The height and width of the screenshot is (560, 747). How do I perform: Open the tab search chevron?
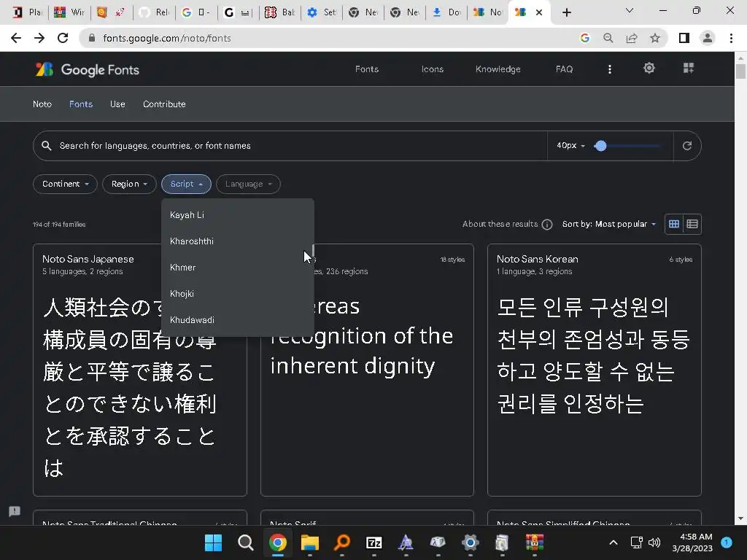pos(630,10)
